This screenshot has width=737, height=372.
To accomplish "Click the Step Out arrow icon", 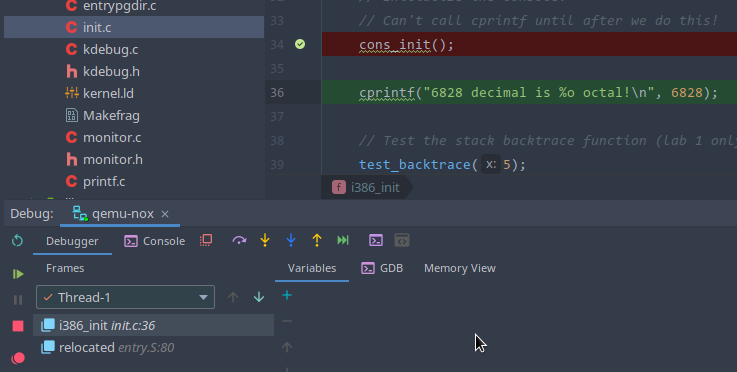I will [x=317, y=240].
